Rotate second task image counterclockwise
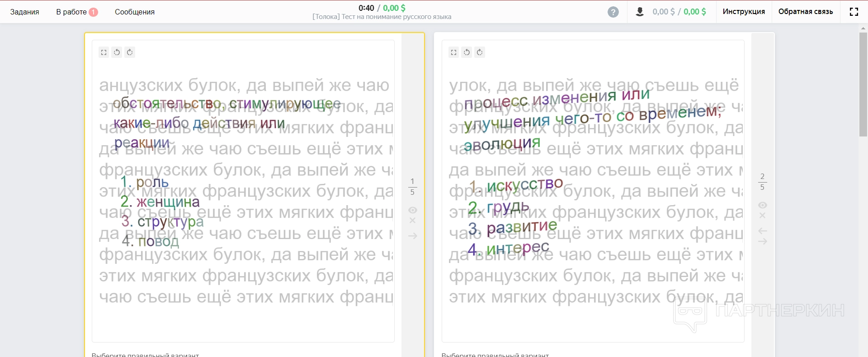The image size is (868, 357). [x=467, y=52]
